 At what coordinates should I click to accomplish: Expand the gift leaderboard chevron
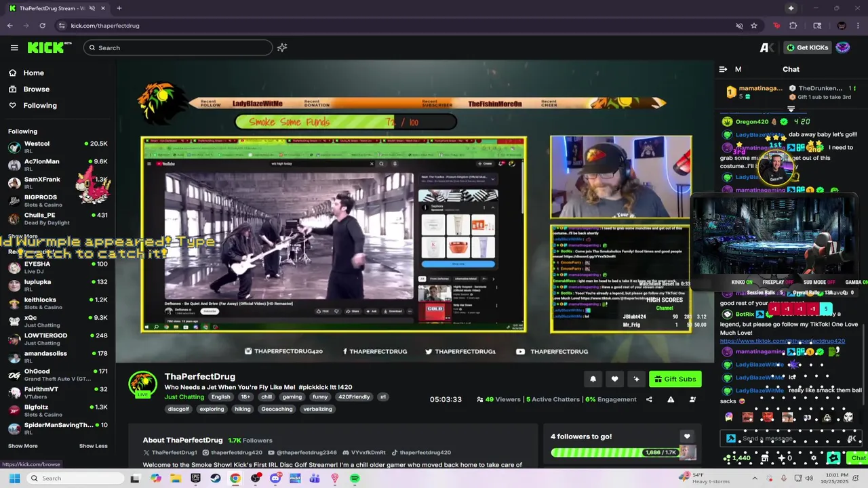click(791, 108)
